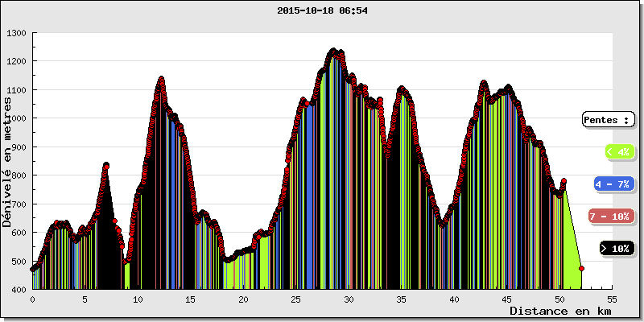The width and height of the screenshot is (644, 322).
Task: Click the first red data point at km 0
Action: click(x=32, y=270)
